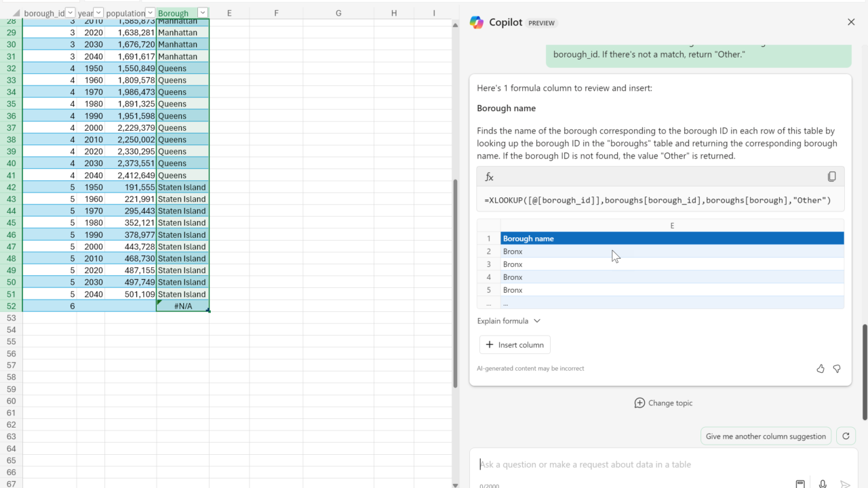
Task: Click Queens cell in row 32
Action: click(183, 68)
